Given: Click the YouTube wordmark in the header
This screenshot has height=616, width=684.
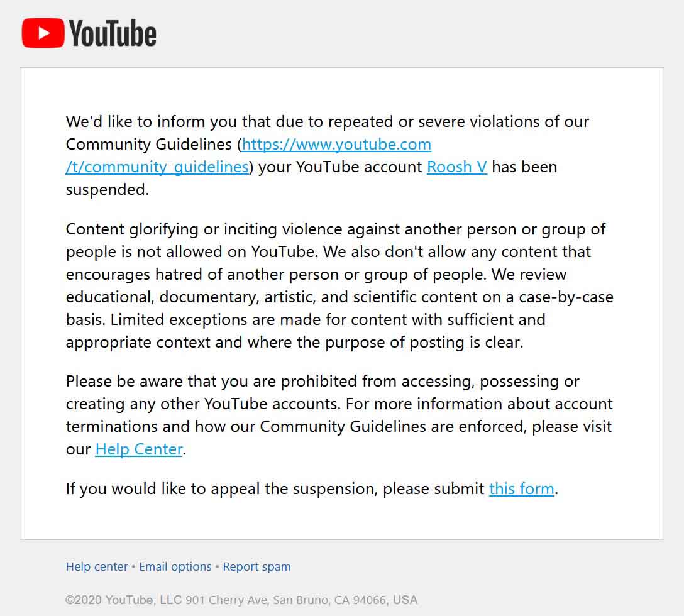Looking at the screenshot, I should tap(113, 33).
